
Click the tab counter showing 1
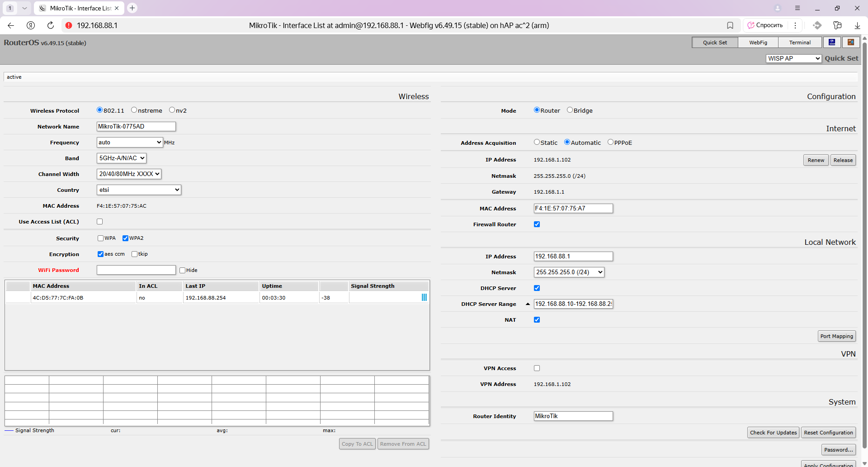click(x=10, y=8)
